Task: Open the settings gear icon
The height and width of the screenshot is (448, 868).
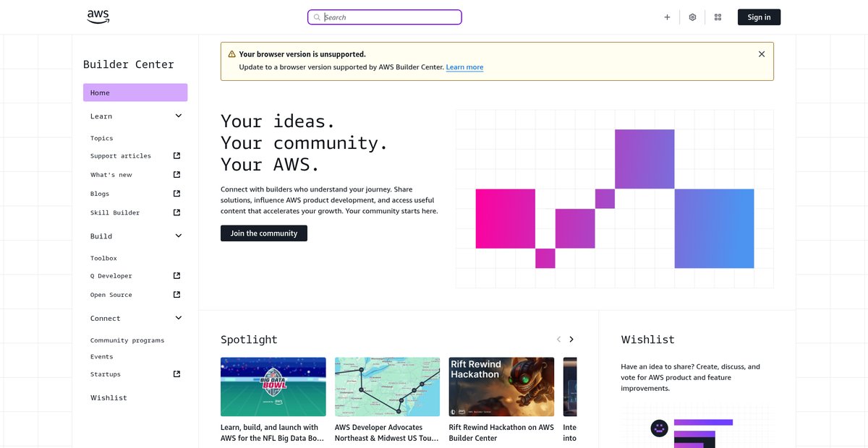Action: 692,17
